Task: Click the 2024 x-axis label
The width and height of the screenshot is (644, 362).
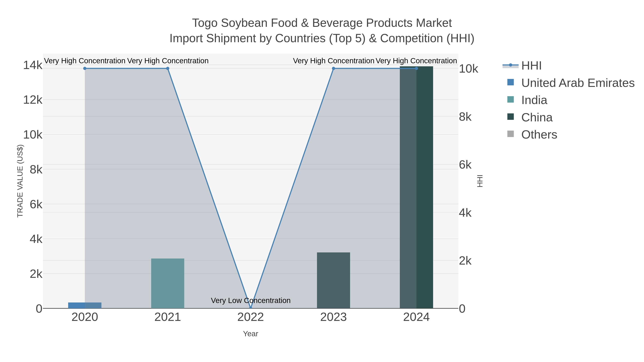Action: (x=416, y=317)
